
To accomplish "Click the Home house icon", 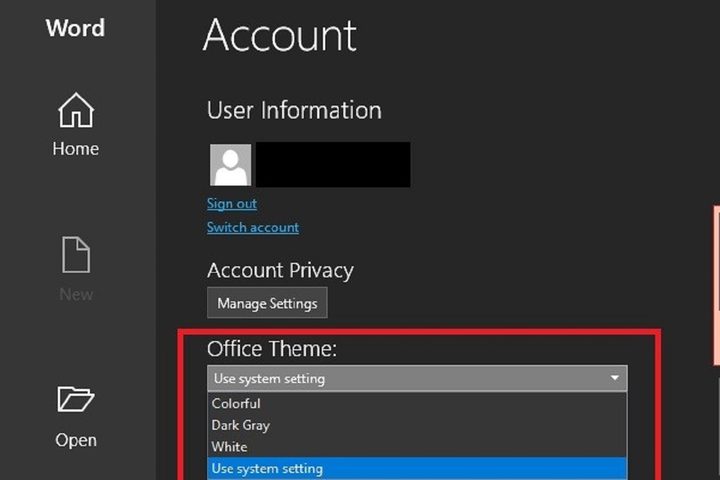I will (76, 110).
